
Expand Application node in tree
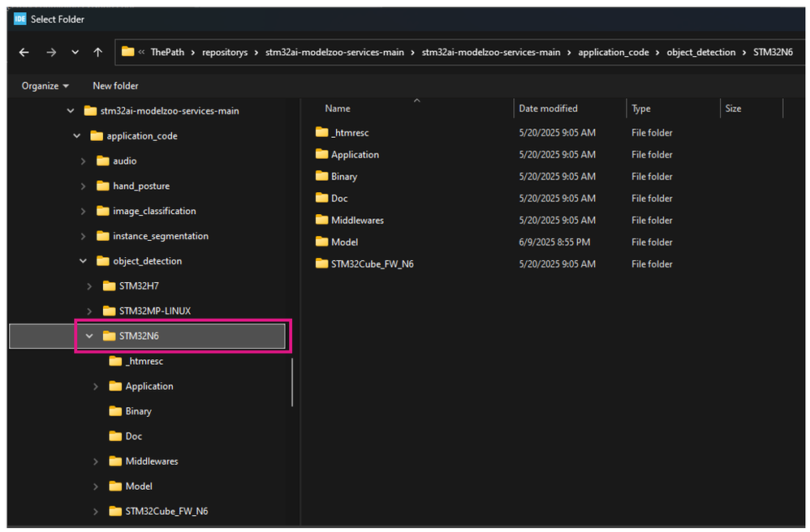point(96,386)
